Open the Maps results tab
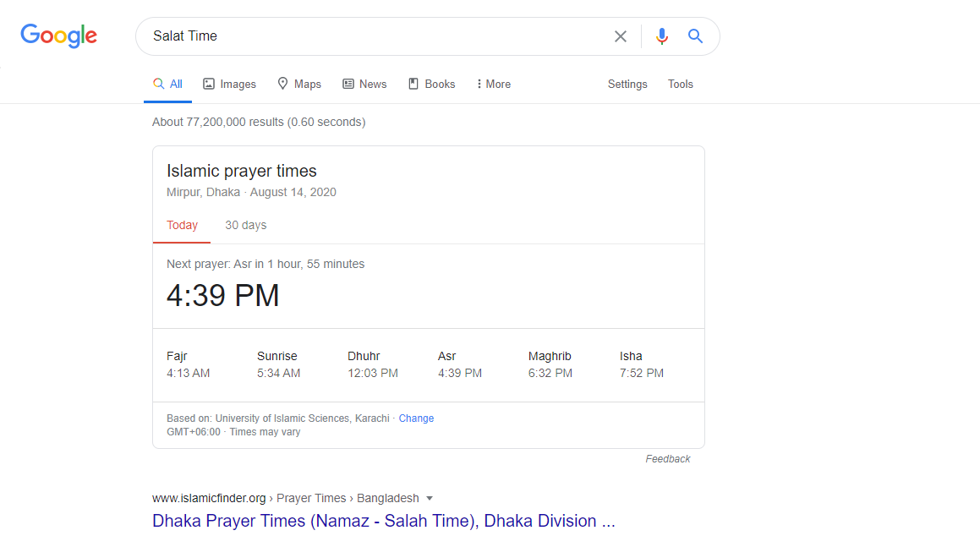The width and height of the screenshot is (980, 536). [x=299, y=85]
